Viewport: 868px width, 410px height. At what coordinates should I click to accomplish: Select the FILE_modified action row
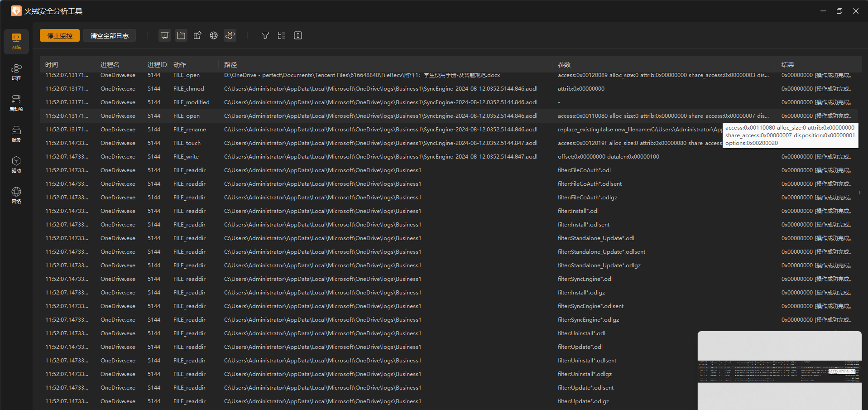449,102
